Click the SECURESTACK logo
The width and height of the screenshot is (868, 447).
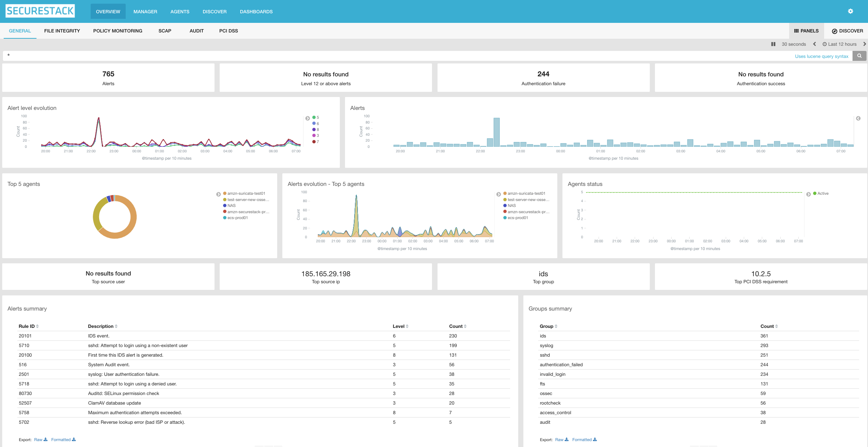coord(40,11)
